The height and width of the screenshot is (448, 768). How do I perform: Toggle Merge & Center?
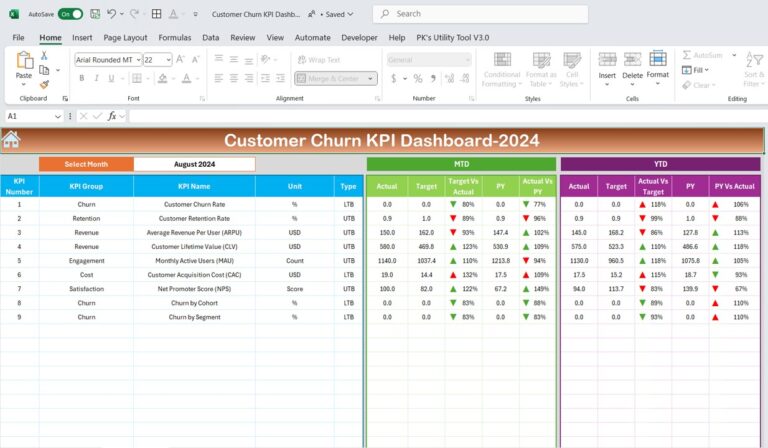pyautogui.click(x=329, y=78)
